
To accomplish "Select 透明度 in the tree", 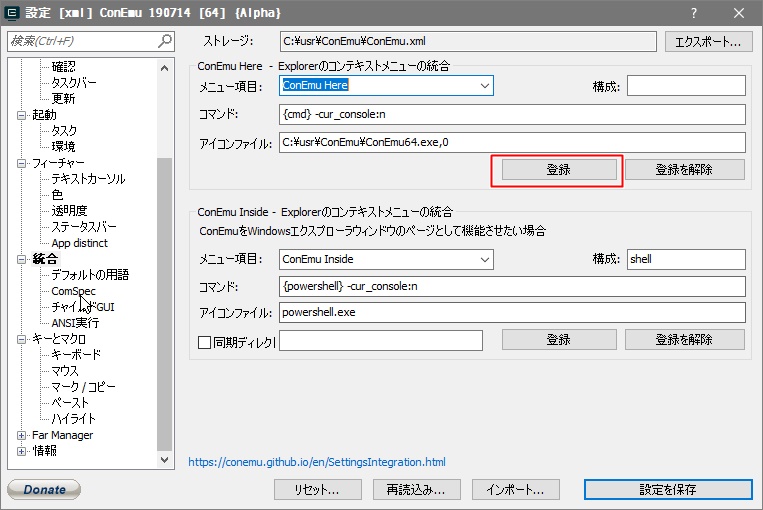I will coord(69,211).
